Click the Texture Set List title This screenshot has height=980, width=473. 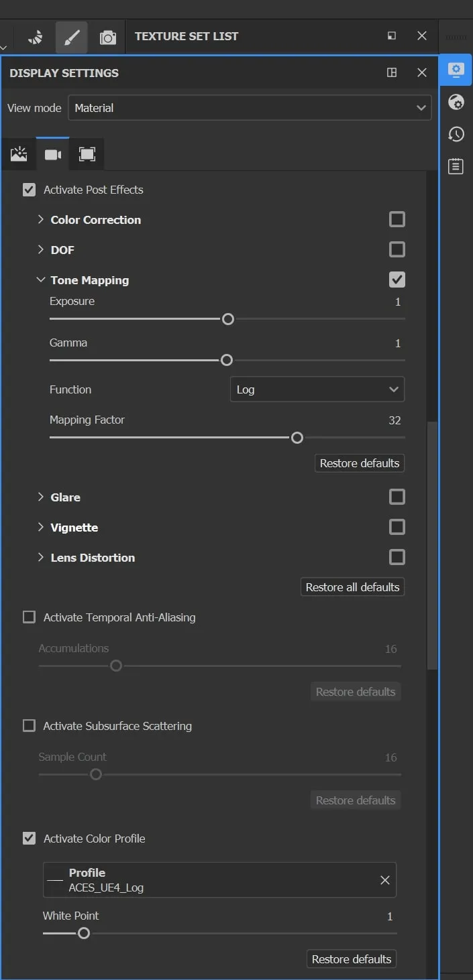tap(187, 36)
